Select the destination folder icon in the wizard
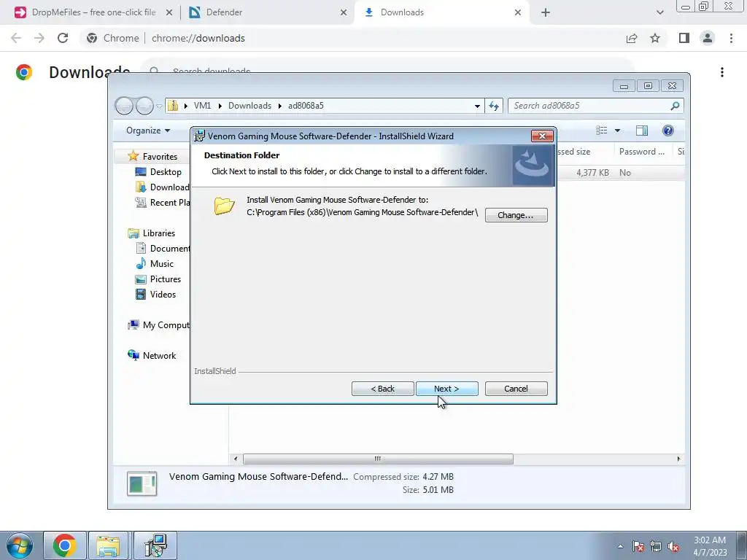The image size is (747, 560). coord(225,206)
